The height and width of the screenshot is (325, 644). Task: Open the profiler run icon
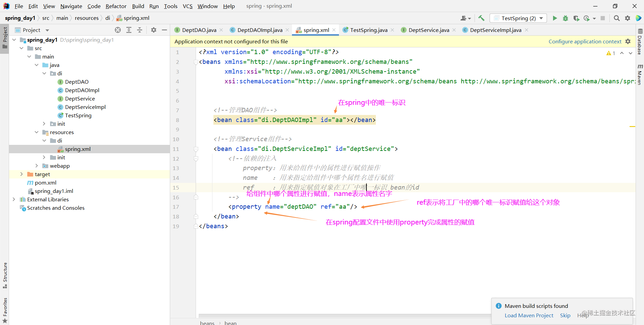(587, 18)
